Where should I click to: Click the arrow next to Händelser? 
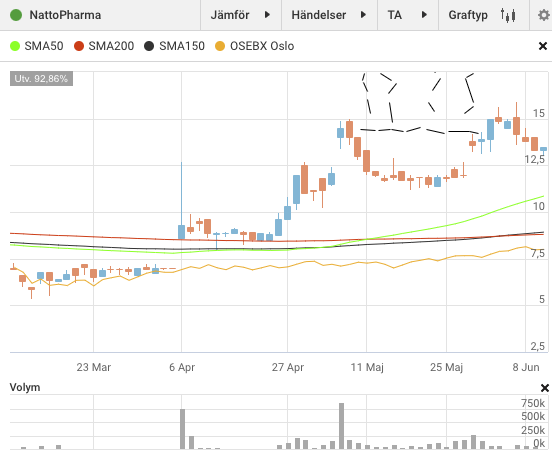[x=363, y=15]
